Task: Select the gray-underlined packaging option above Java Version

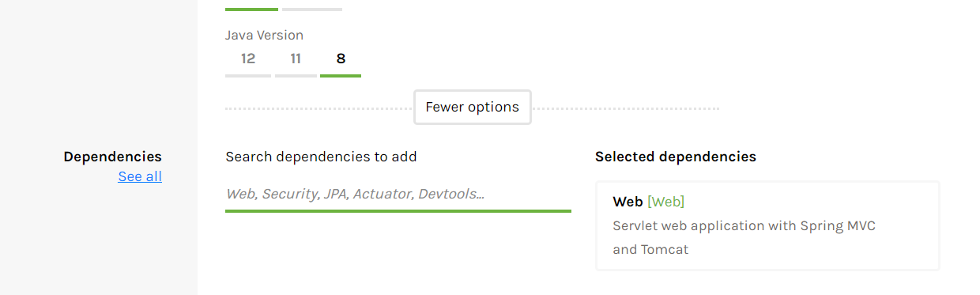Action: [312, 9]
